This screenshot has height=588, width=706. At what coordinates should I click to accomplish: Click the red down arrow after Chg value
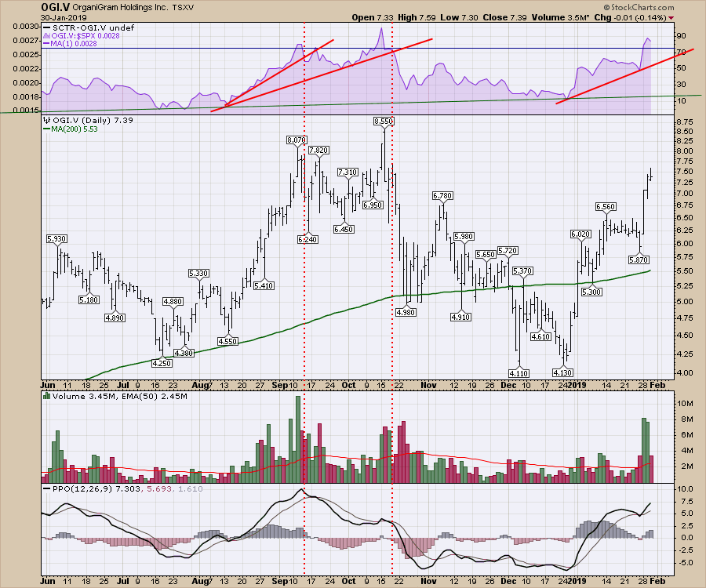(x=671, y=18)
